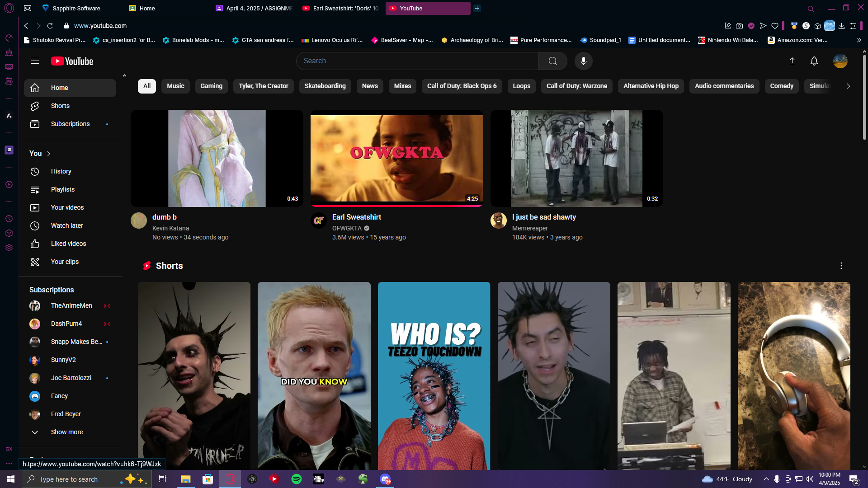Select the Music filter chip
Viewport: 868px width, 488px height.
pyautogui.click(x=175, y=86)
